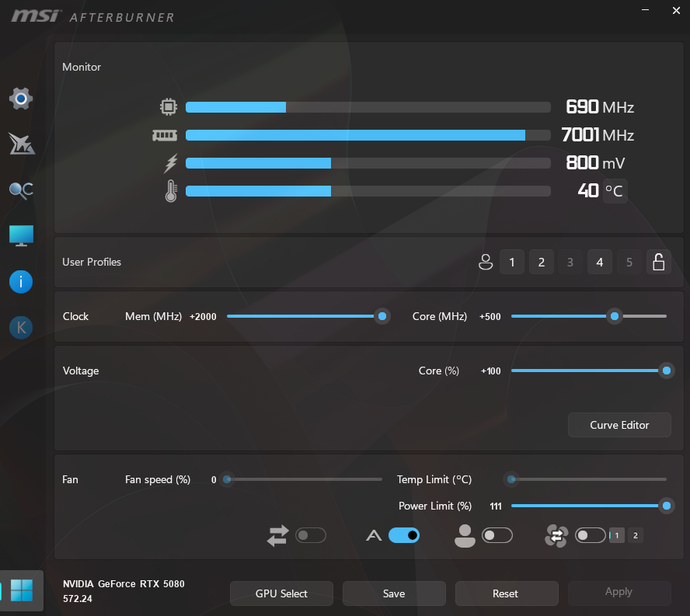Image resolution: width=690 pixels, height=616 pixels.
Task: Load user profile 4
Action: pos(600,263)
